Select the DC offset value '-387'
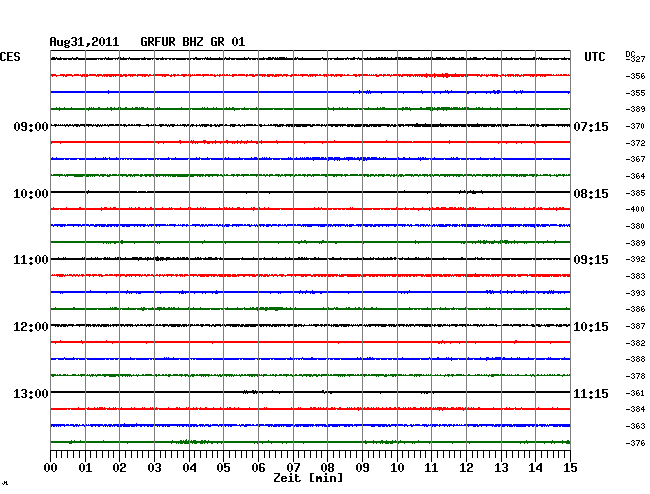The width and height of the screenshot is (650, 494). (x=635, y=326)
